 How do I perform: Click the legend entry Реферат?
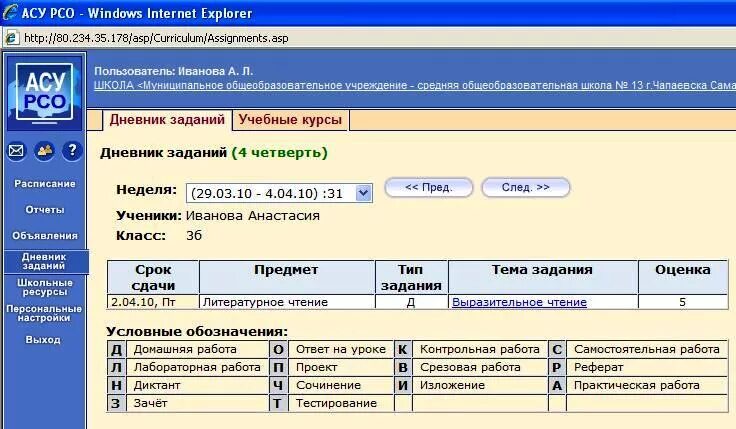coord(598,367)
